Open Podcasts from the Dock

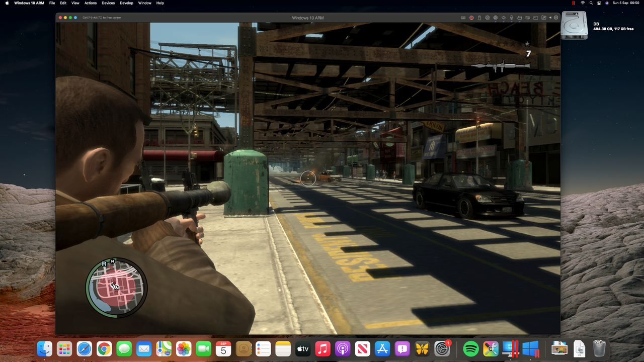tap(343, 348)
